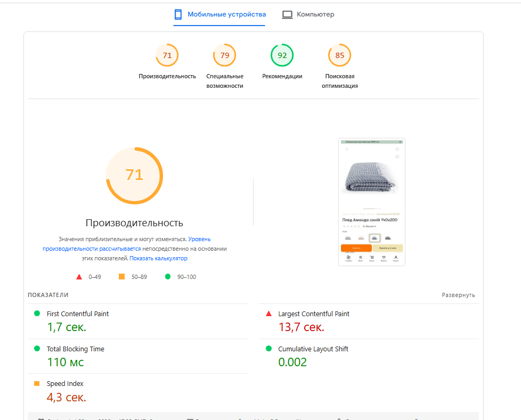Select the Speed Index metric label
The height and width of the screenshot is (420, 521).
tap(65, 384)
